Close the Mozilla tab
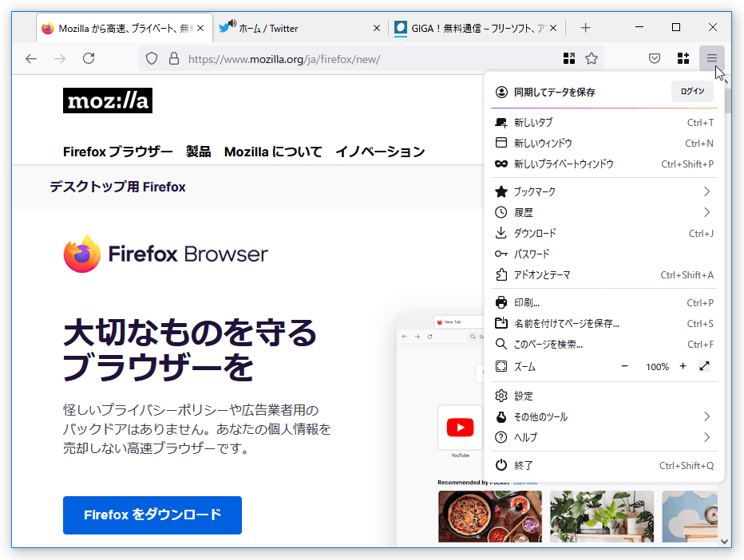Screen dimensions: 744x560 pos(200,28)
